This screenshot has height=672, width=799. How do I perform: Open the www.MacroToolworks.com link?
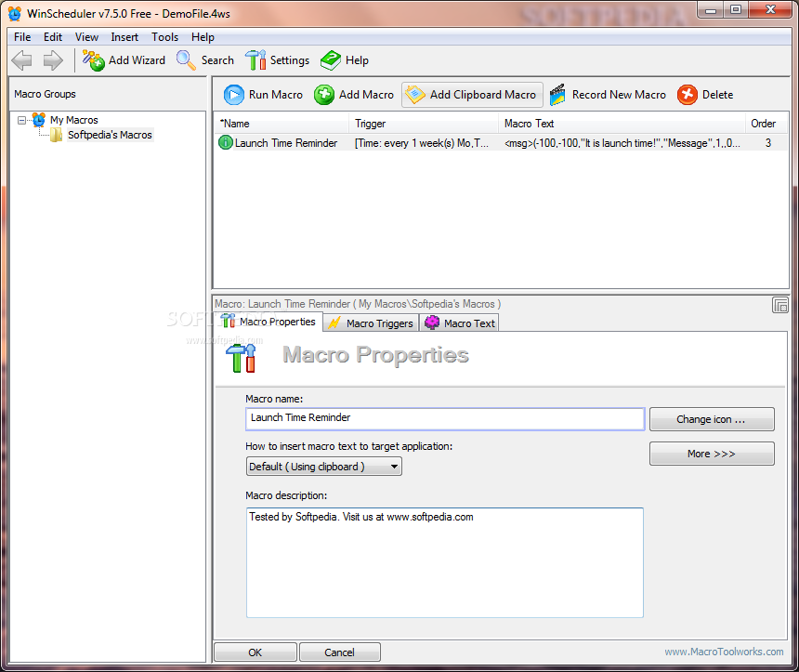point(724,652)
